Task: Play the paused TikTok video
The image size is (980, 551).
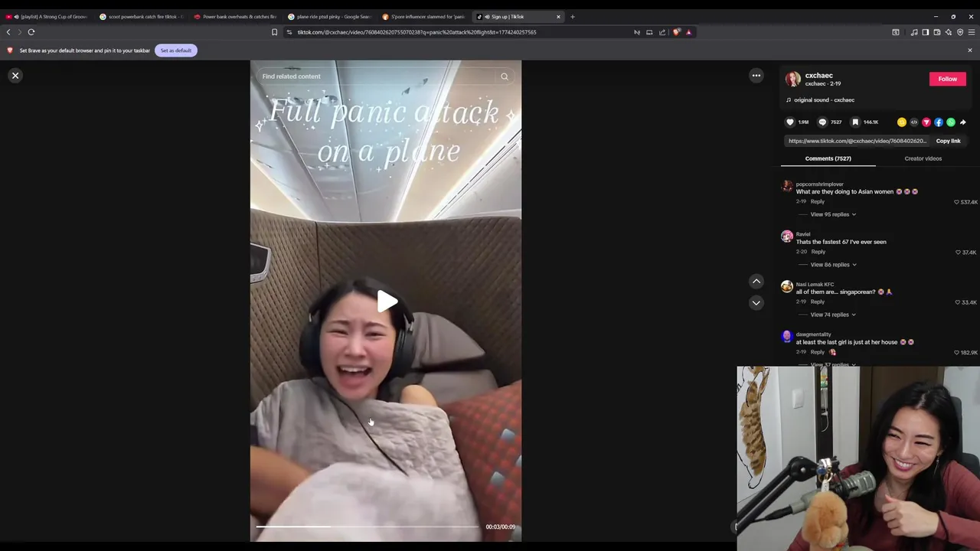Action: [387, 302]
